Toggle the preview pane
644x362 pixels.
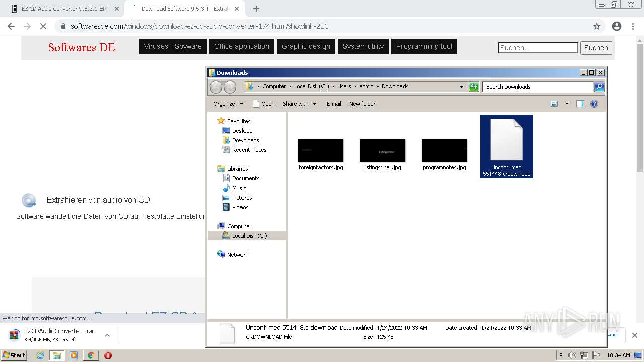coord(580,104)
